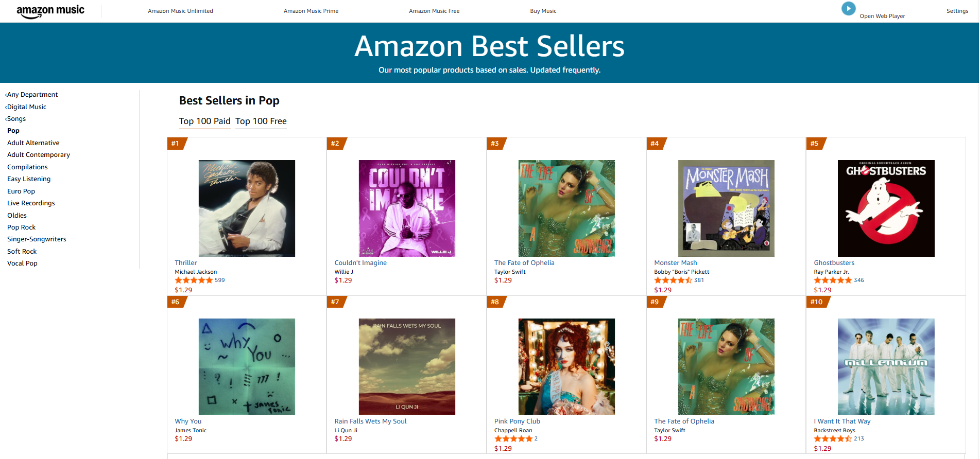Screen dimensions: 980x459
Task: Select the Millennium album cover
Action: pos(886,366)
